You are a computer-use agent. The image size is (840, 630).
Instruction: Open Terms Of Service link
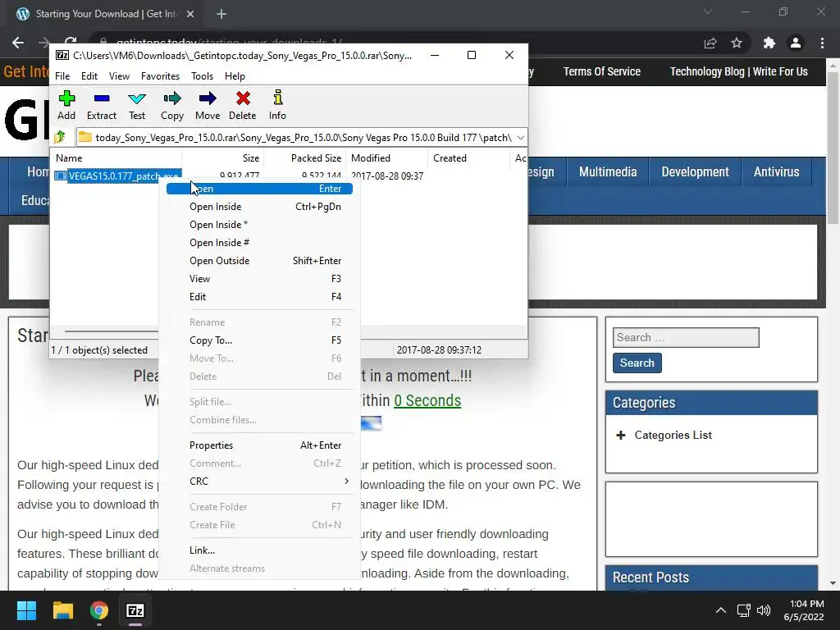[x=601, y=71]
